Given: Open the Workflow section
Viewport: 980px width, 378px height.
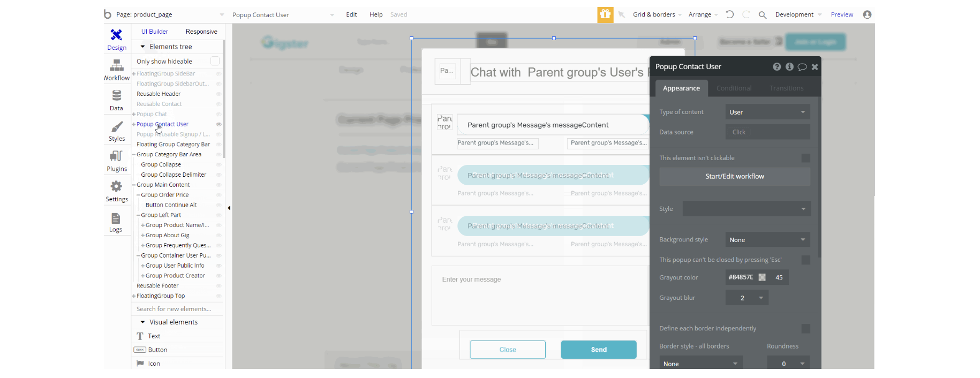Looking at the screenshot, I should point(116,70).
